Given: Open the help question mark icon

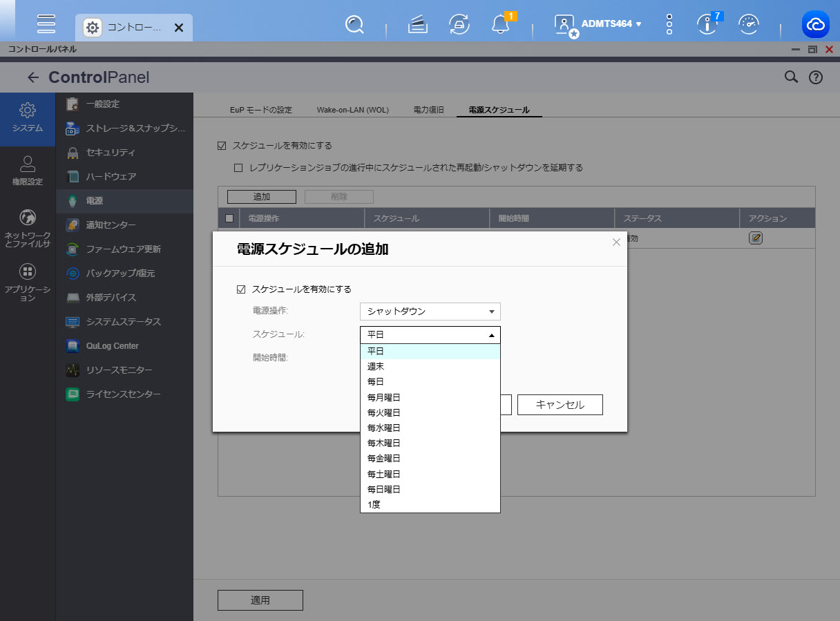Looking at the screenshot, I should click(816, 77).
